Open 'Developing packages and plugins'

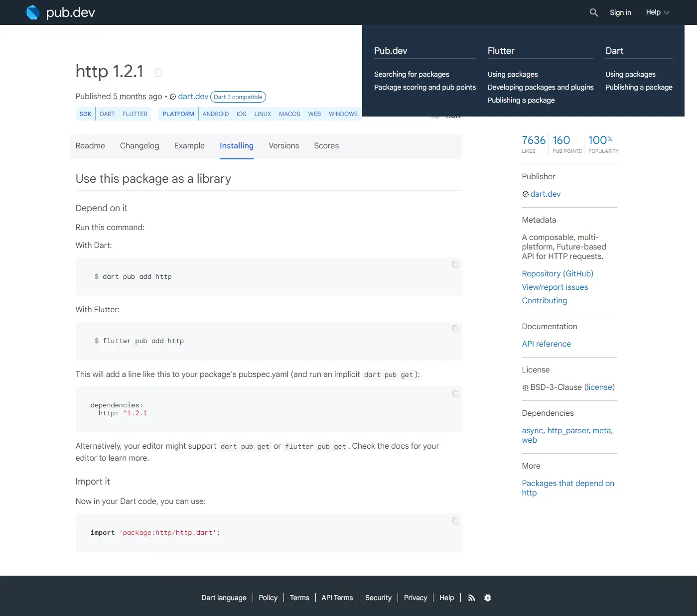pos(541,87)
